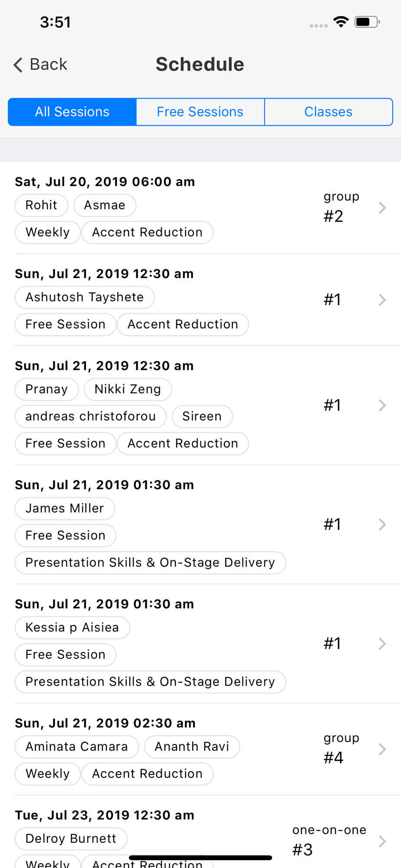Open Rohit and Asmae session chevron
The height and width of the screenshot is (868, 401).
coord(382,208)
